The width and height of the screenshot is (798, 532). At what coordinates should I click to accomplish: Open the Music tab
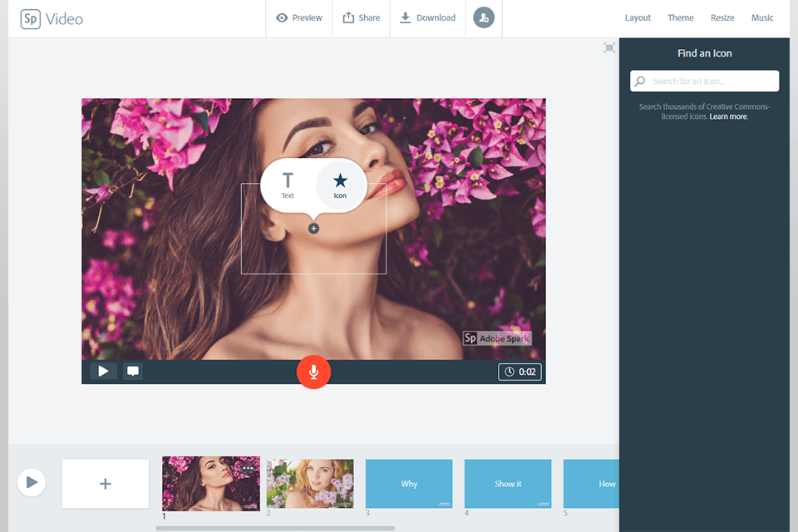click(762, 17)
